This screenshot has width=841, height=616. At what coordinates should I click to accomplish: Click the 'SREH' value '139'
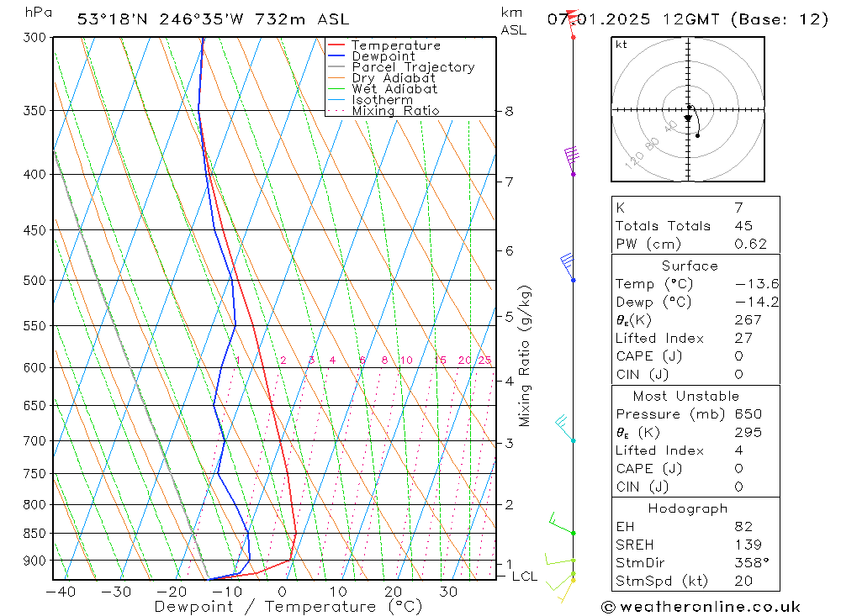748,545
